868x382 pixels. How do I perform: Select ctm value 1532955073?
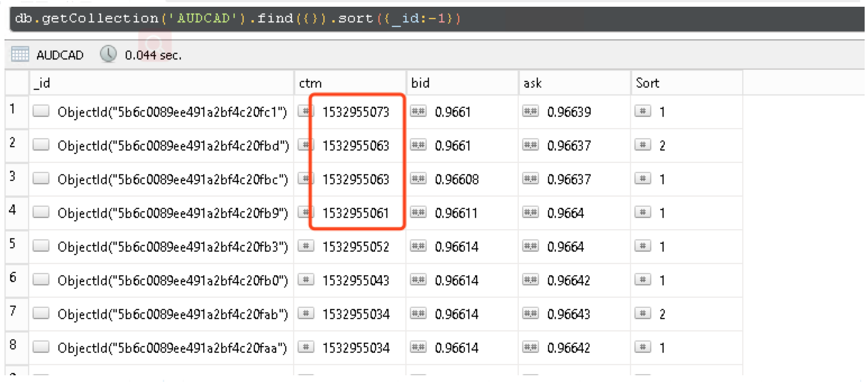(356, 112)
